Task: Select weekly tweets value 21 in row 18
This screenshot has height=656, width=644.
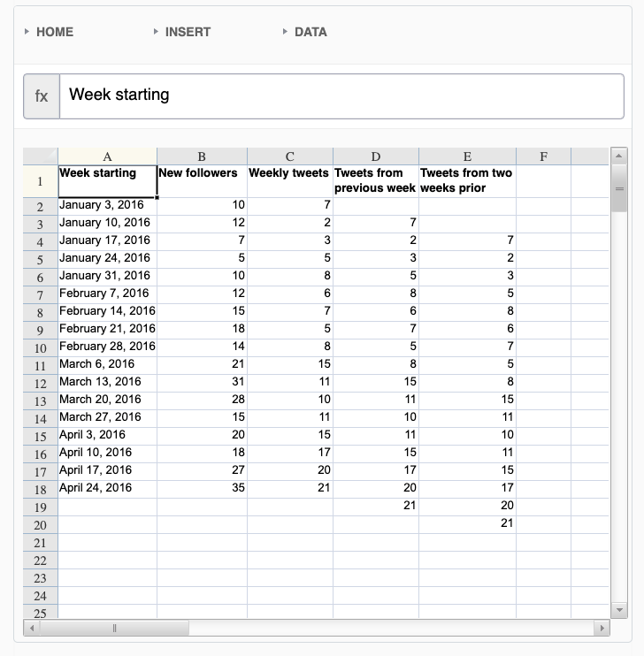Action: 290,490
